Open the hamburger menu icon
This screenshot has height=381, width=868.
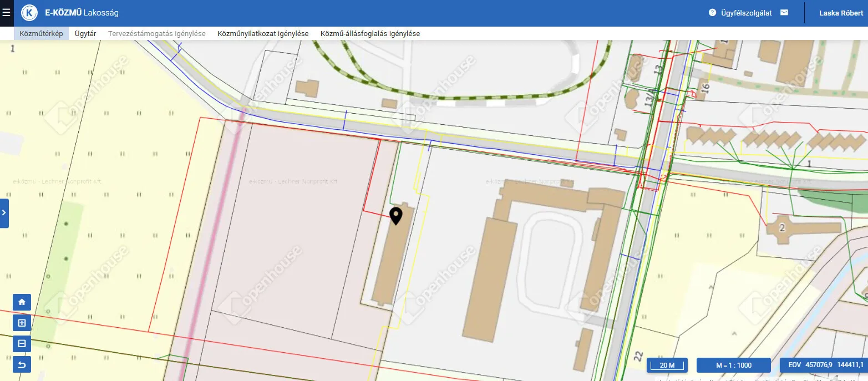6,13
